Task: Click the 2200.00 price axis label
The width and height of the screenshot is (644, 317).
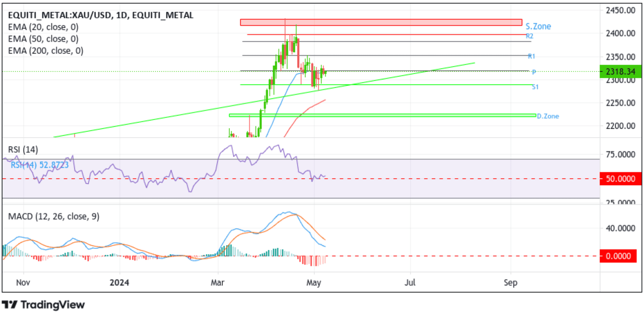Action: click(620, 126)
